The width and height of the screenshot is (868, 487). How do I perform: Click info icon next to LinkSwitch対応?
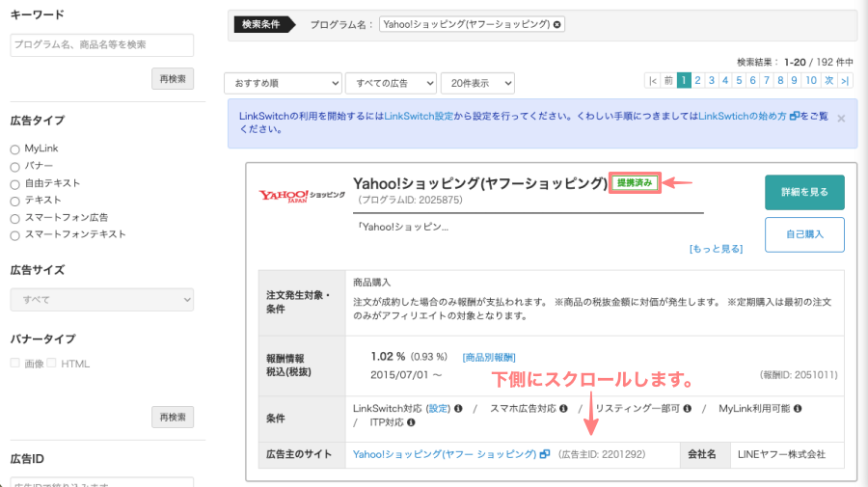point(458,409)
